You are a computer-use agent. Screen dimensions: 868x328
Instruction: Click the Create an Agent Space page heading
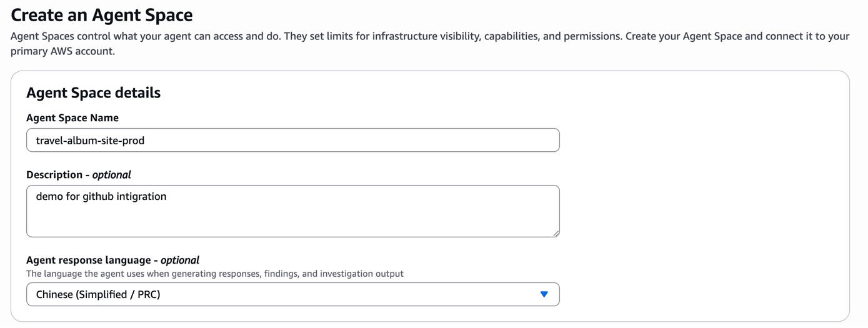coord(102,14)
